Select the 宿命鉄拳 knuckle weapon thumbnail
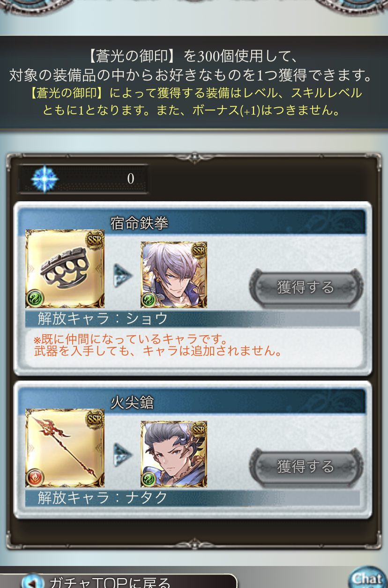Viewport: 388px width, 588px height. [65, 269]
